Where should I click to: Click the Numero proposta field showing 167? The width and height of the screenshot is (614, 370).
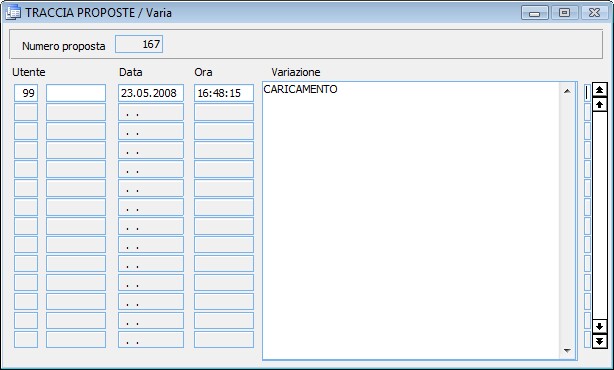click(x=139, y=44)
